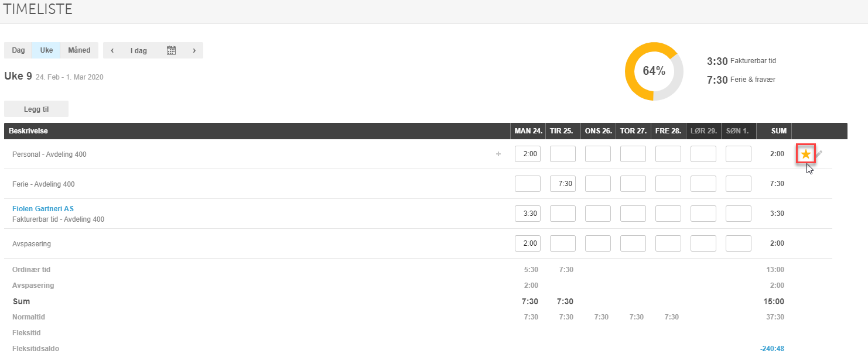Click the Personal row Friday hours field
This screenshot has width=868, height=361.
pyautogui.click(x=668, y=154)
